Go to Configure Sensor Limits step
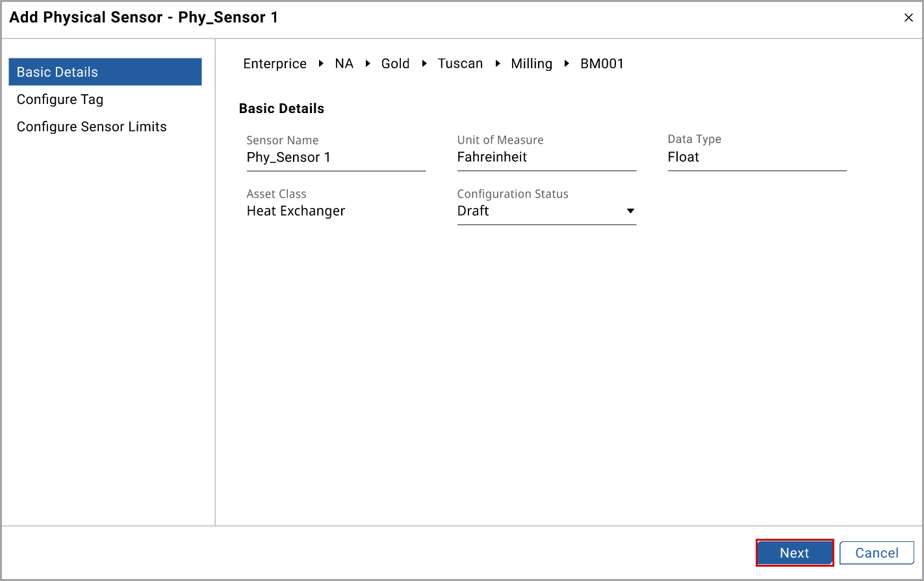This screenshot has height=581, width=924. click(x=92, y=127)
